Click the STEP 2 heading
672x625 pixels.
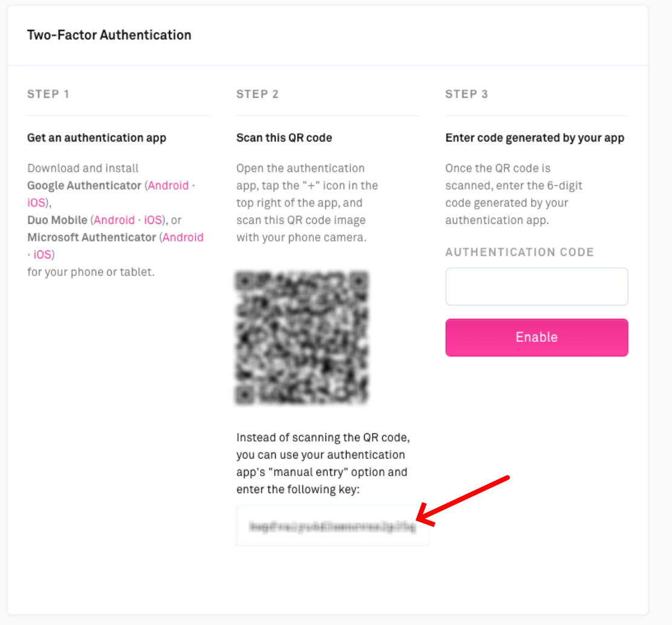coord(258,94)
